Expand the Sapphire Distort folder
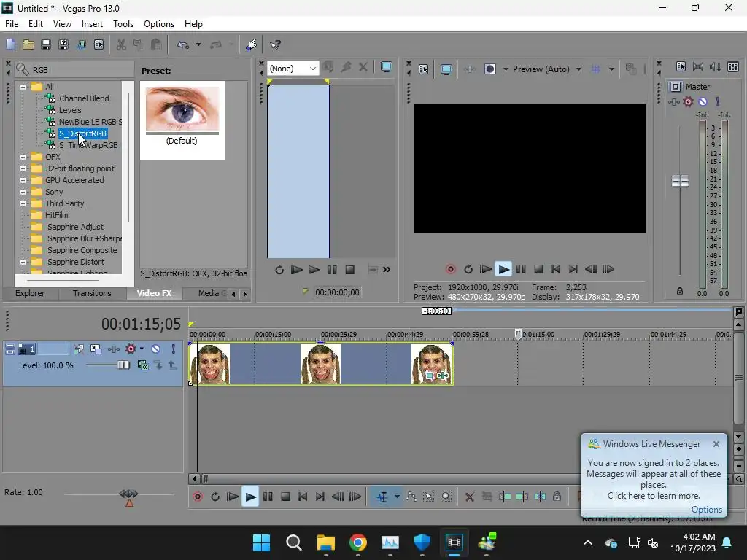The height and width of the screenshot is (560, 747). 23,262
